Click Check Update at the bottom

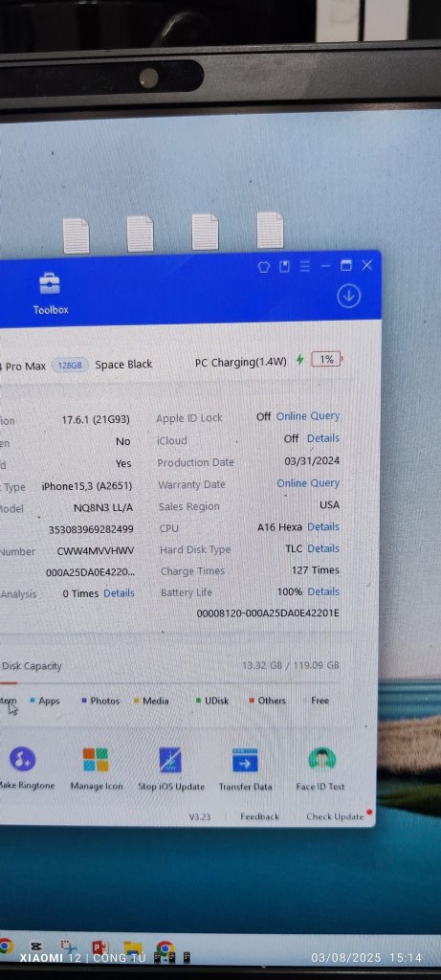coord(335,816)
